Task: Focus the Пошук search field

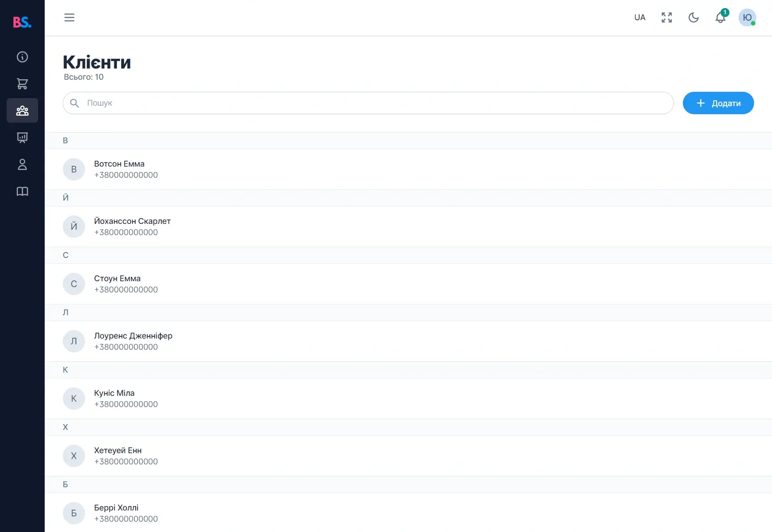Action: (368, 103)
